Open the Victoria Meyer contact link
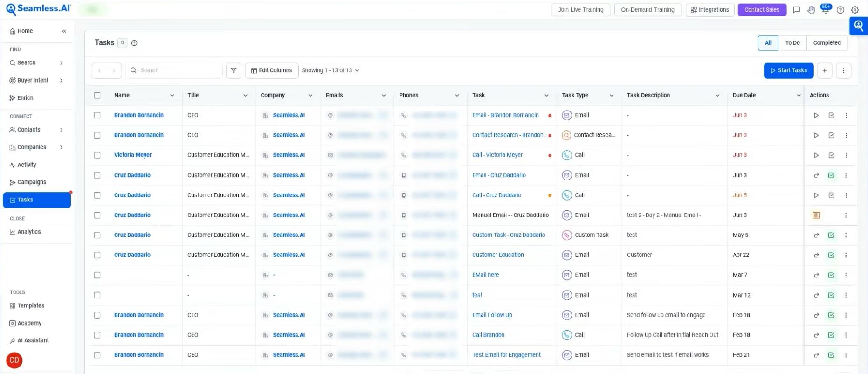 click(x=133, y=155)
